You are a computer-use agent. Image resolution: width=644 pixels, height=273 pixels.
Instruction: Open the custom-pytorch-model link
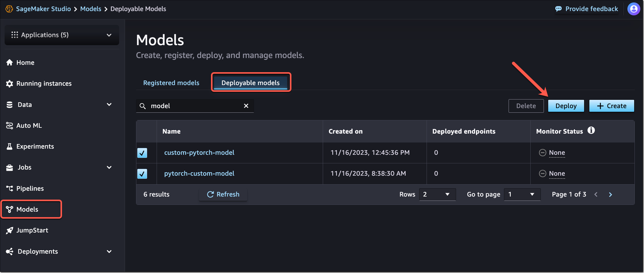[199, 153]
